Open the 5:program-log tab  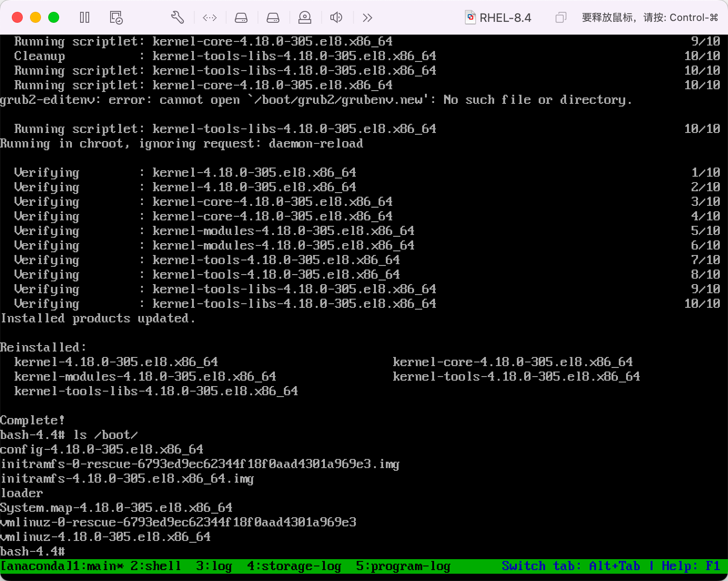403,566
